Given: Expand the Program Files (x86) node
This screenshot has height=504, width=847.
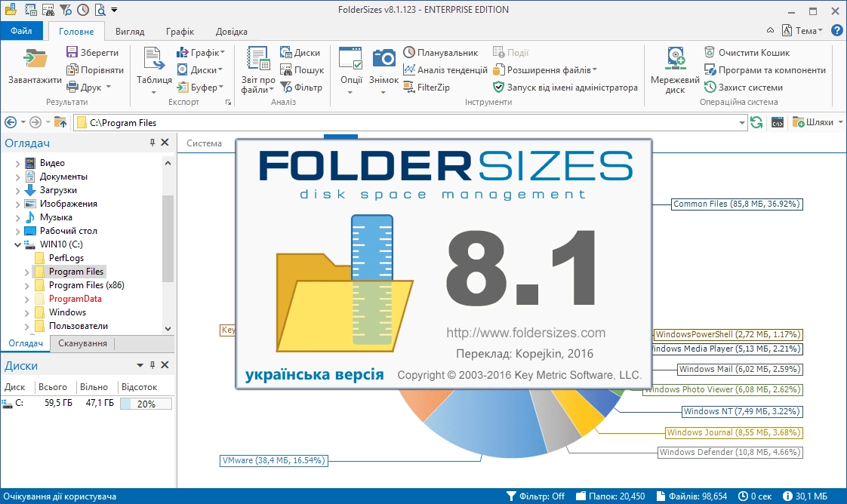Looking at the screenshot, I should point(26,285).
